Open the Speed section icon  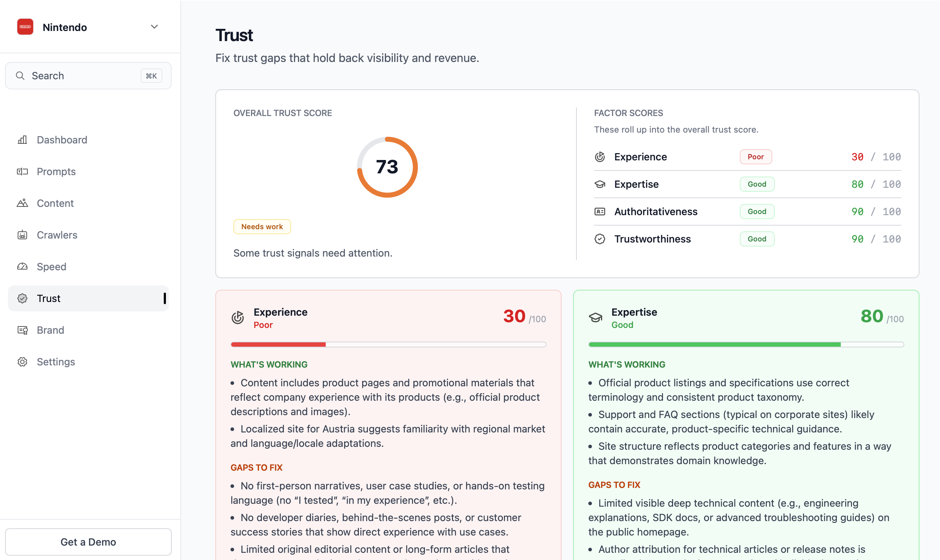coord(22,266)
